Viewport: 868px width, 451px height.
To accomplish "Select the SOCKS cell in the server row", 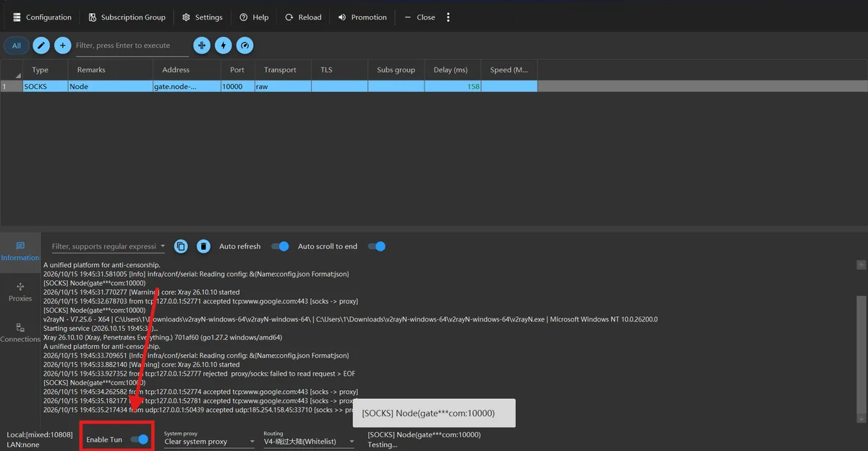I will [x=45, y=86].
